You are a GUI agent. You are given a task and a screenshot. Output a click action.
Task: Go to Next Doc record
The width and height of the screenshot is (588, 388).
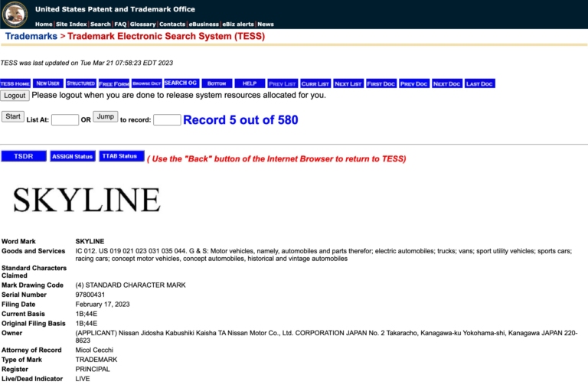point(446,83)
